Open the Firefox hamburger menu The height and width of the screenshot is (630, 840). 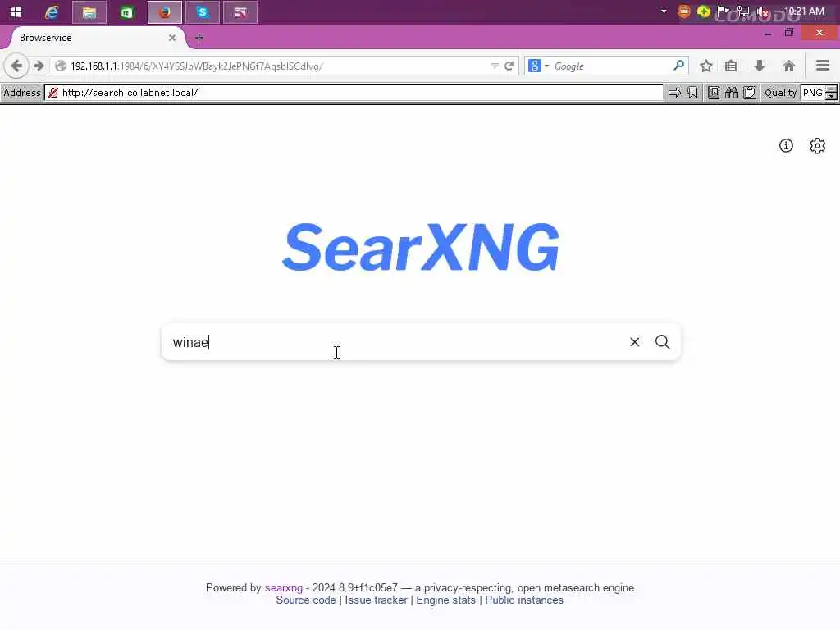[x=823, y=66]
